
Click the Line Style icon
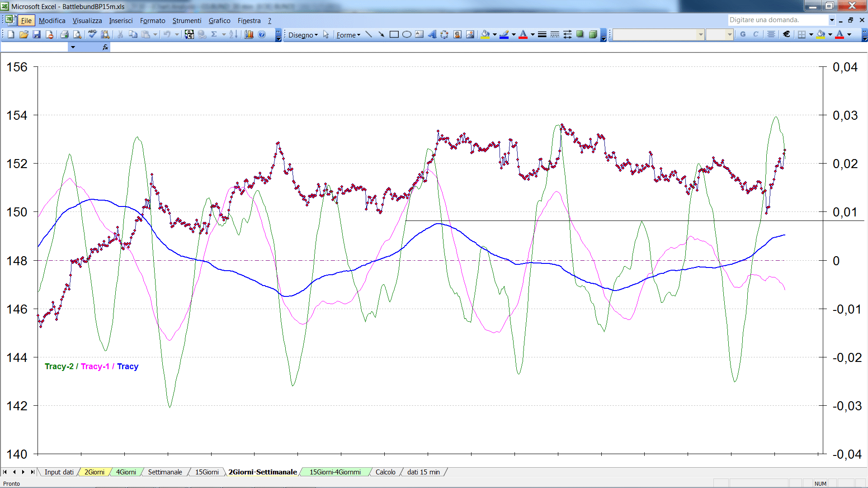(x=542, y=34)
